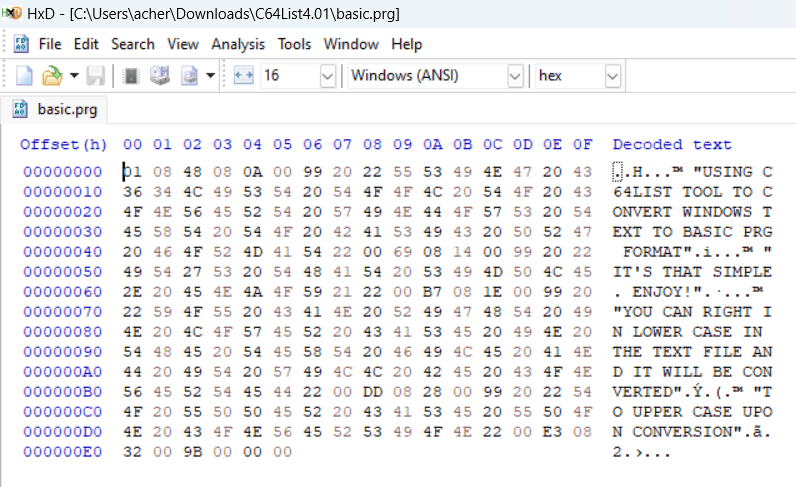The height and width of the screenshot is (487, 796).
Task: Open the Windows (ANSI) charset dropdown
Action: point(514,76)
